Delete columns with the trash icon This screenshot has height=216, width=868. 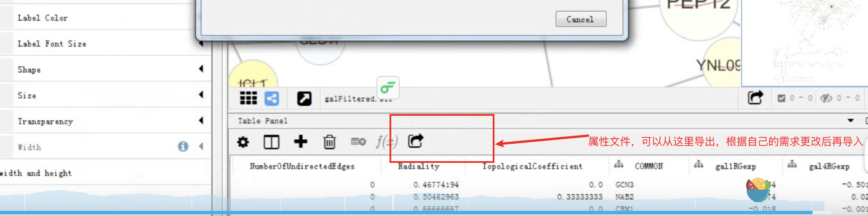click(x=329, y=142)
